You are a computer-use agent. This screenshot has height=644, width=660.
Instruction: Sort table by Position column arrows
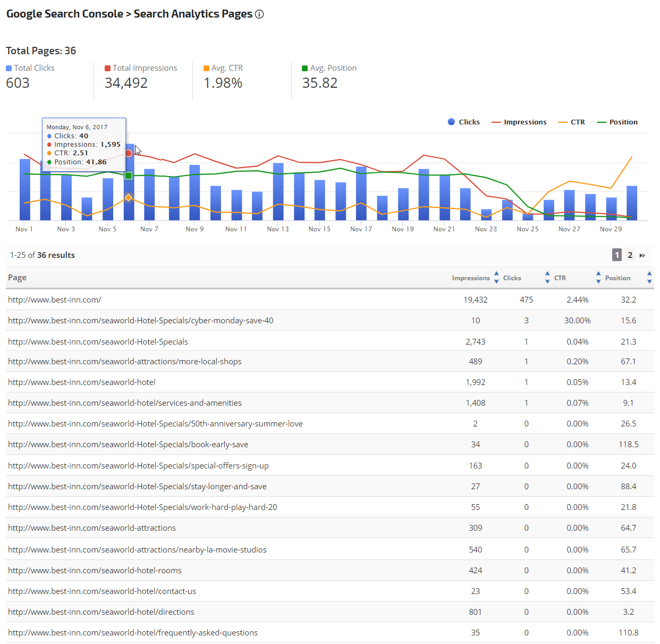(649, 278)
